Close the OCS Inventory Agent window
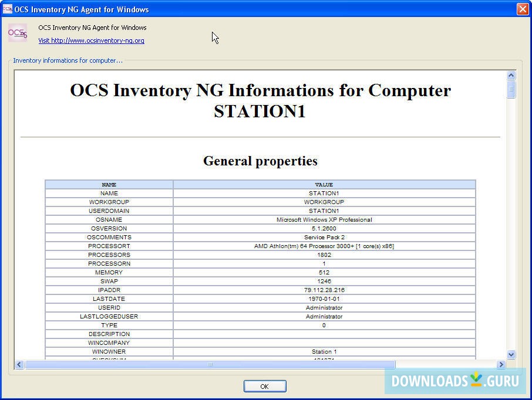The height and width of the screenshot is (400, 532). pyautogui.click(x=523, y=9)
